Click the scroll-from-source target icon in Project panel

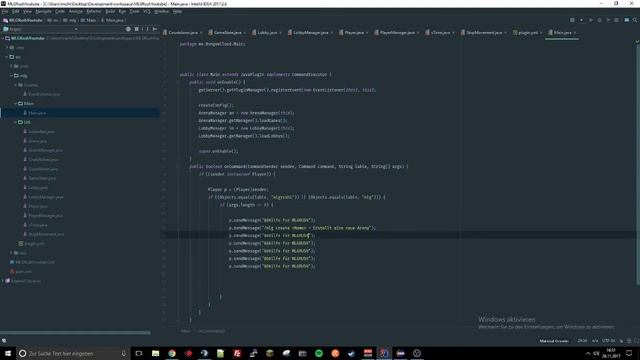(x=128, y=29)
